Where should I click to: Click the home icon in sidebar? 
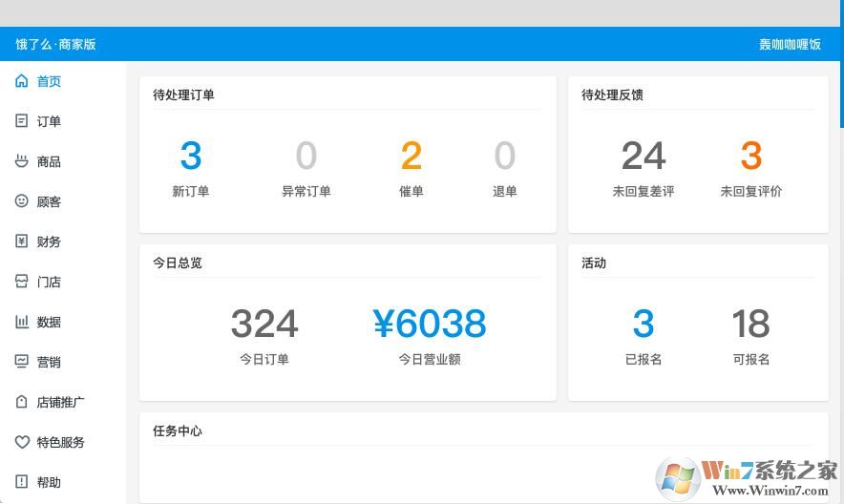(22, 81)
